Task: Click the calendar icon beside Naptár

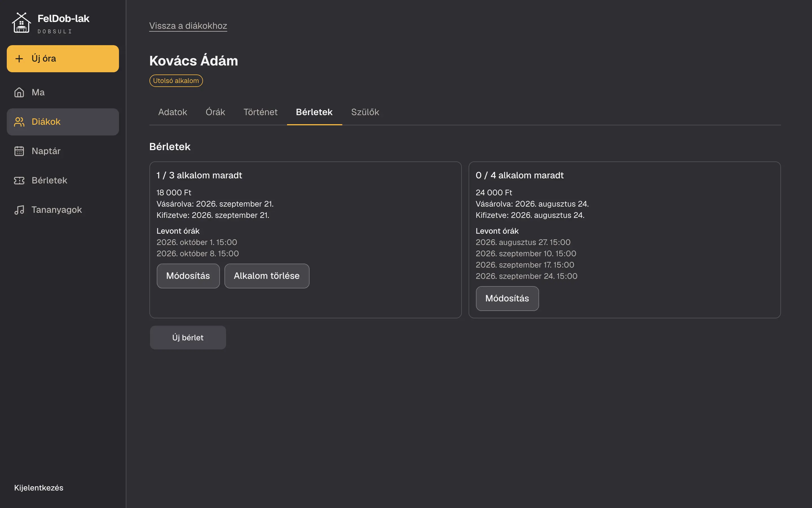Action: tap(19, 151)
